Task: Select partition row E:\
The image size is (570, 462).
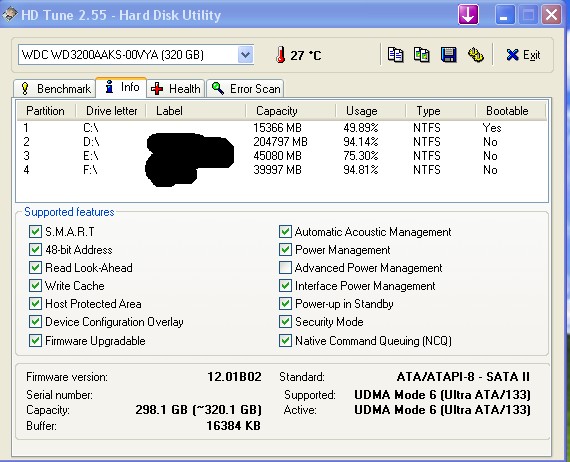Action: (x=282, y=156)
